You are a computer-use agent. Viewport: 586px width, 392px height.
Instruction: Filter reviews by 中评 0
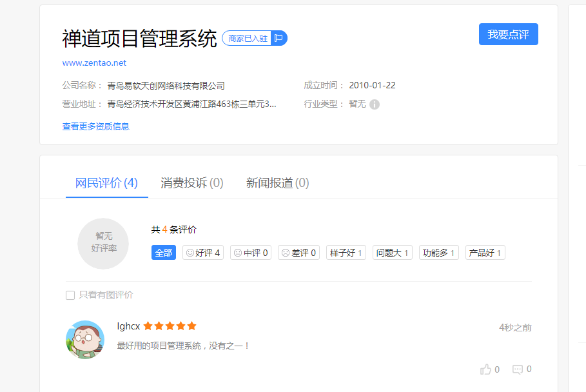tap(251, 253)
